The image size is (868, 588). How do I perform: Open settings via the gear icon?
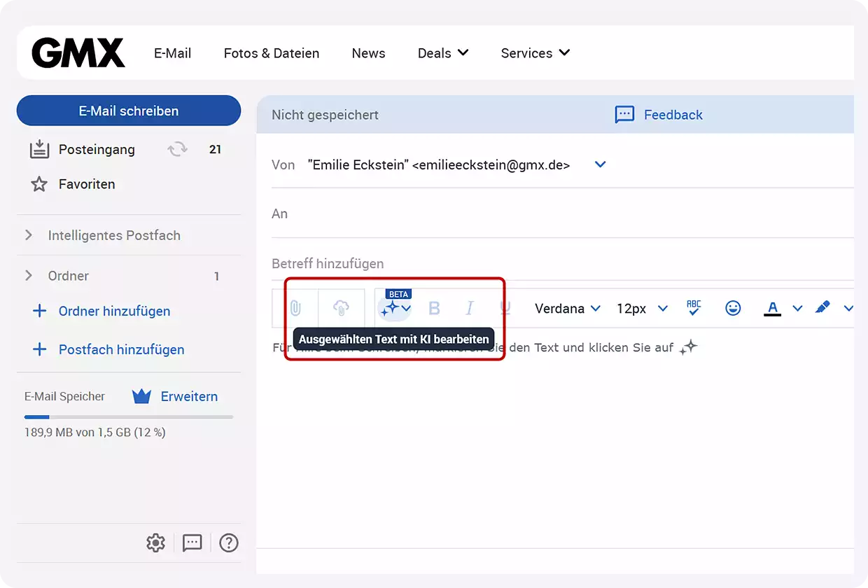coord(155,542)
